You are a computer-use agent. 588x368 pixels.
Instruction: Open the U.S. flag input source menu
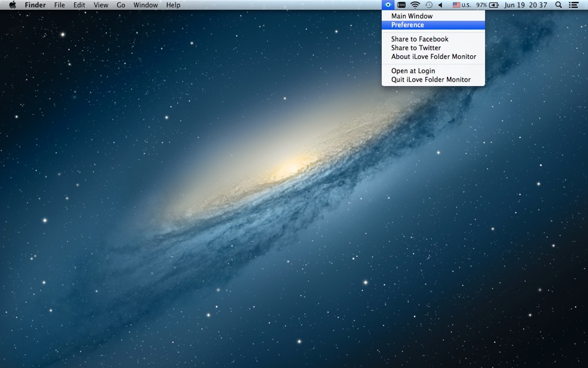461,5
